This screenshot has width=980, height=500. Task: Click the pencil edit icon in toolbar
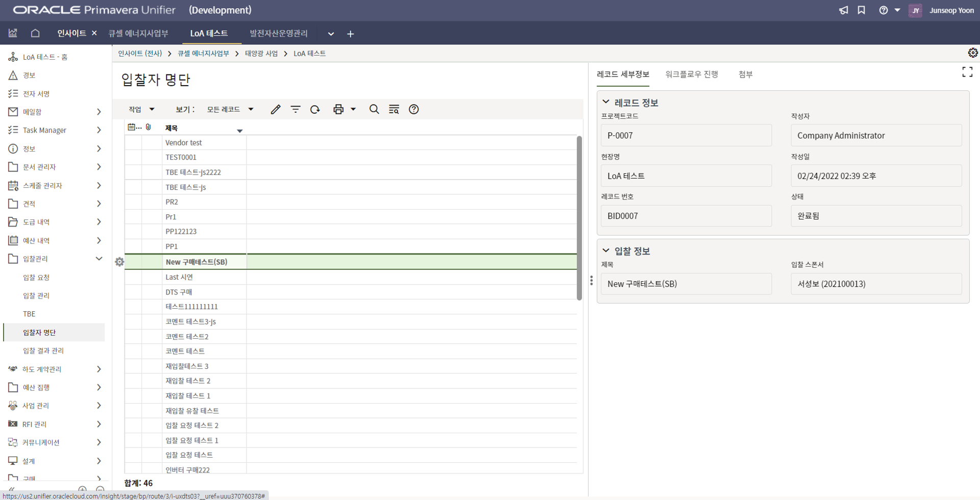tap(276, 109)
